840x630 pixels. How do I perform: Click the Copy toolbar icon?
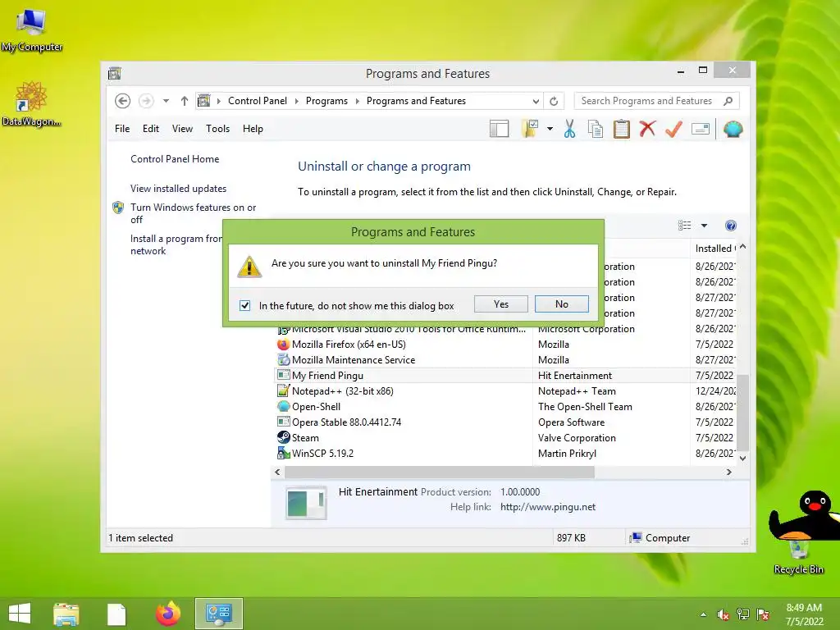[x=596, y=129]
